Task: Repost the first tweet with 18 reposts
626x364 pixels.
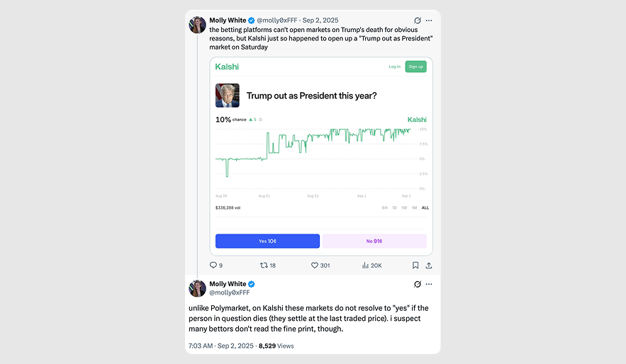Action: point(264,266)
